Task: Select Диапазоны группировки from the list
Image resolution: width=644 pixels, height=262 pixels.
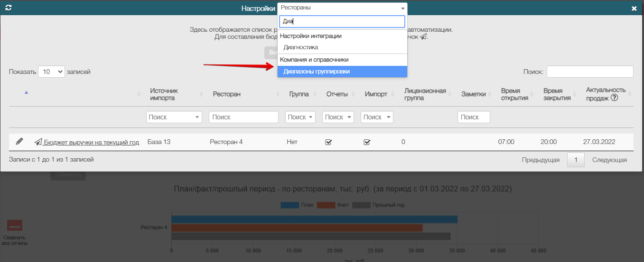Action: click(342, 72)
